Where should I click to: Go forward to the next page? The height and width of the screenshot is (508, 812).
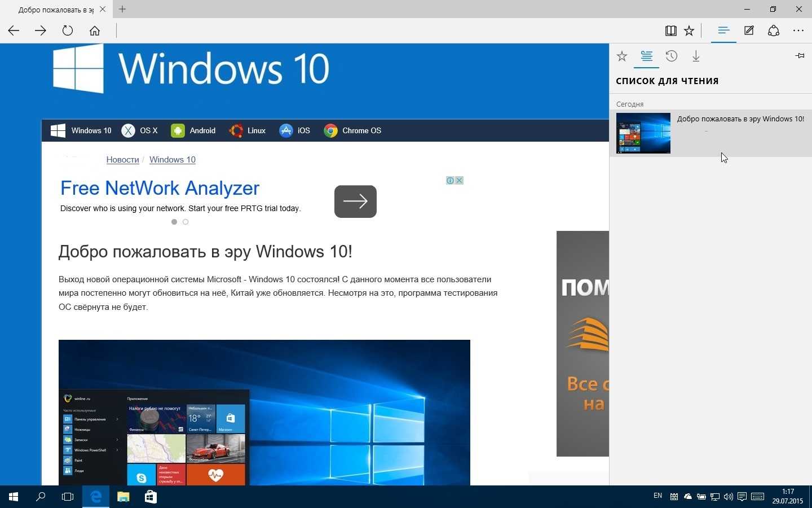click(x=41, y=31)
